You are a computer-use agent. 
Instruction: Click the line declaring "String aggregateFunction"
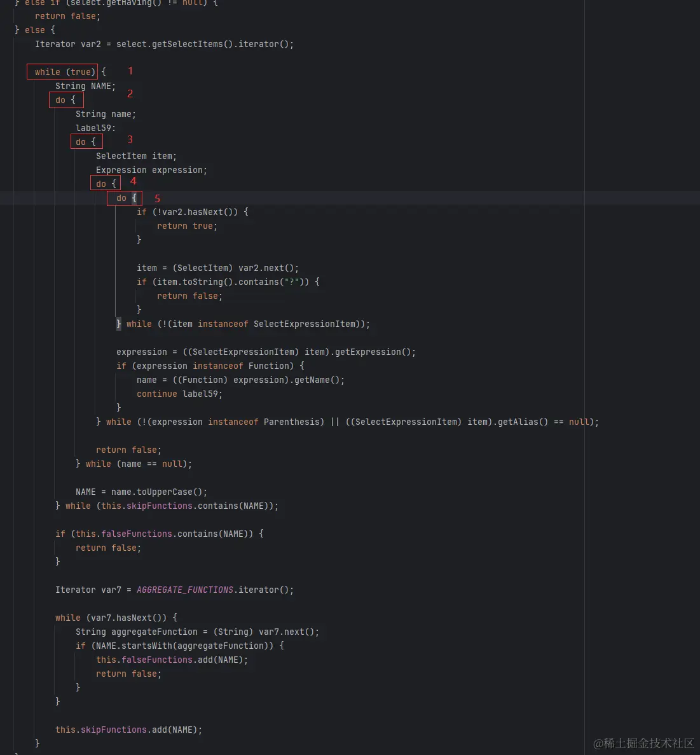pos(197,632)
